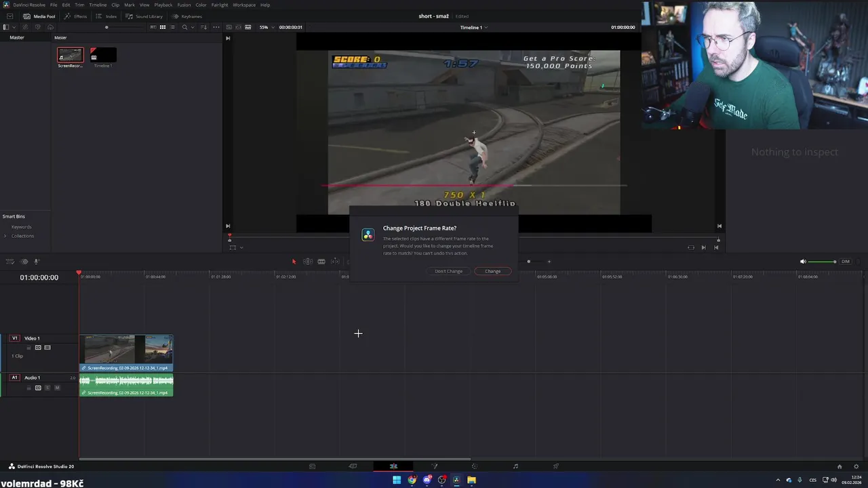Screen dimensions: 868x488
Task: Open the Media page icon
Action: [x=312, y=466]
